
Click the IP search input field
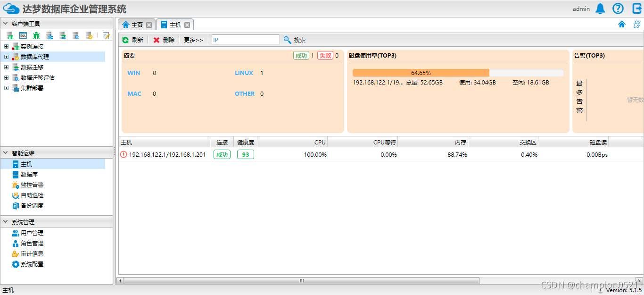point(245,40)
